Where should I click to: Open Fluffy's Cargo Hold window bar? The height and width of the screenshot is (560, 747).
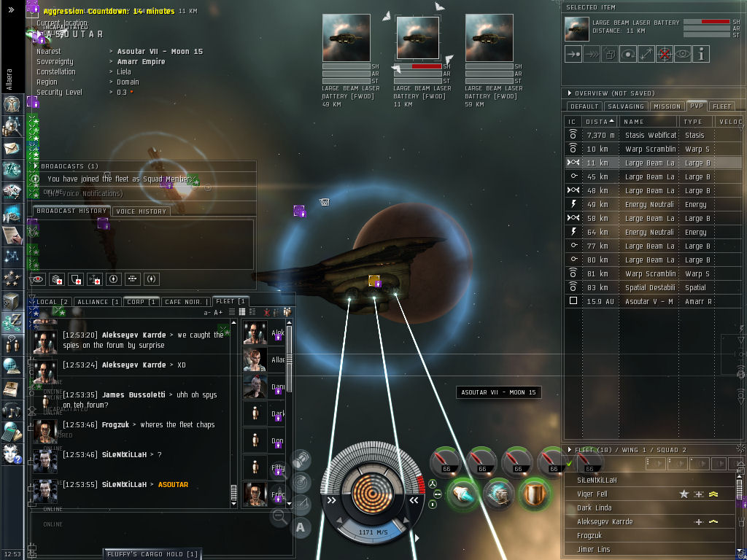point(152,554)
